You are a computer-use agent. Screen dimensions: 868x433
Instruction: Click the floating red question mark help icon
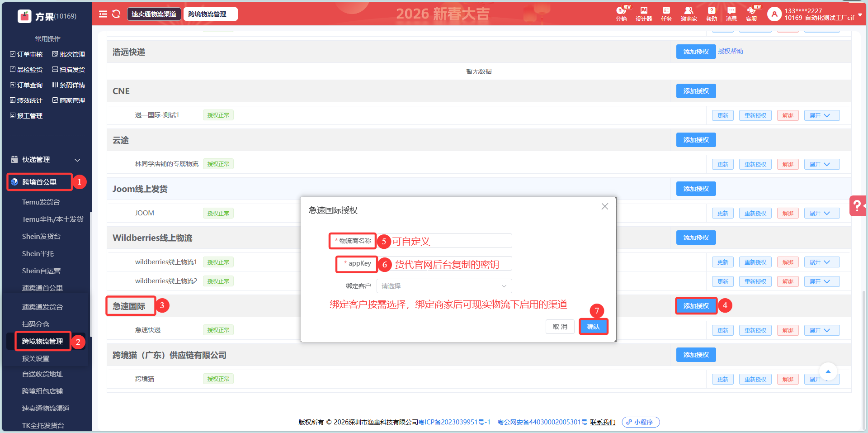tap(858, 206)
